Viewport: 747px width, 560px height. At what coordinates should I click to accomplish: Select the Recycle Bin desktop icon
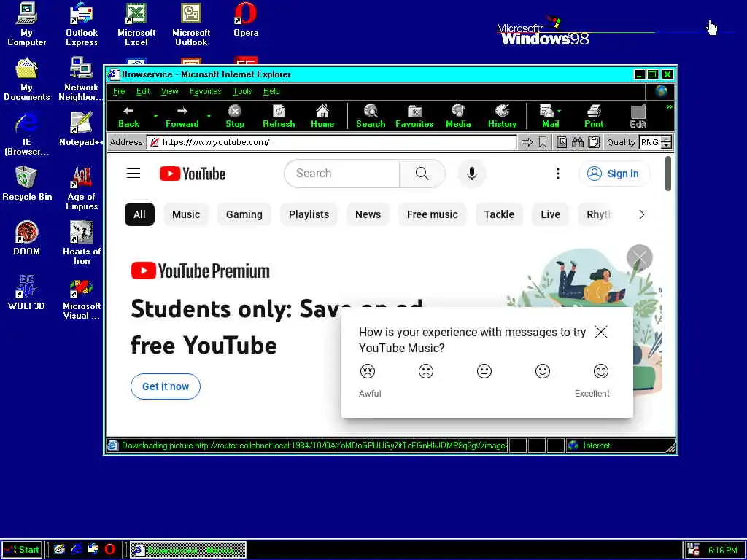[x=27, y=183]
